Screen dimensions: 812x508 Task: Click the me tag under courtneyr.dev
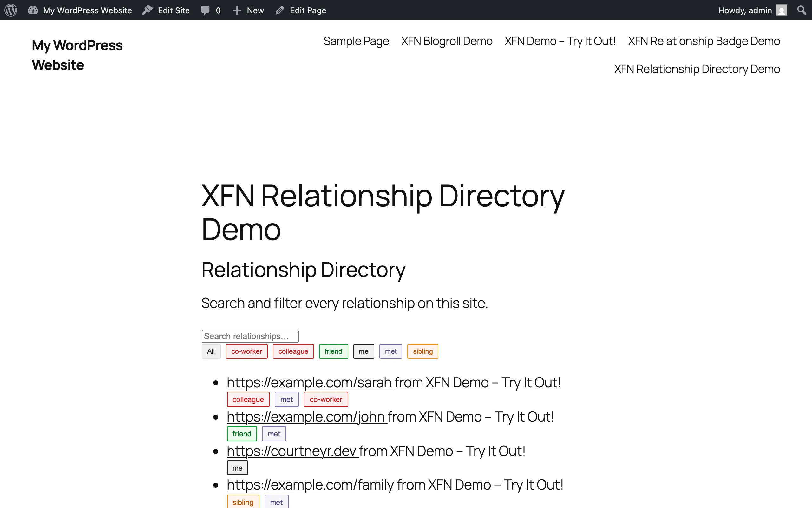pyautogui.click(x=237, y=468)
